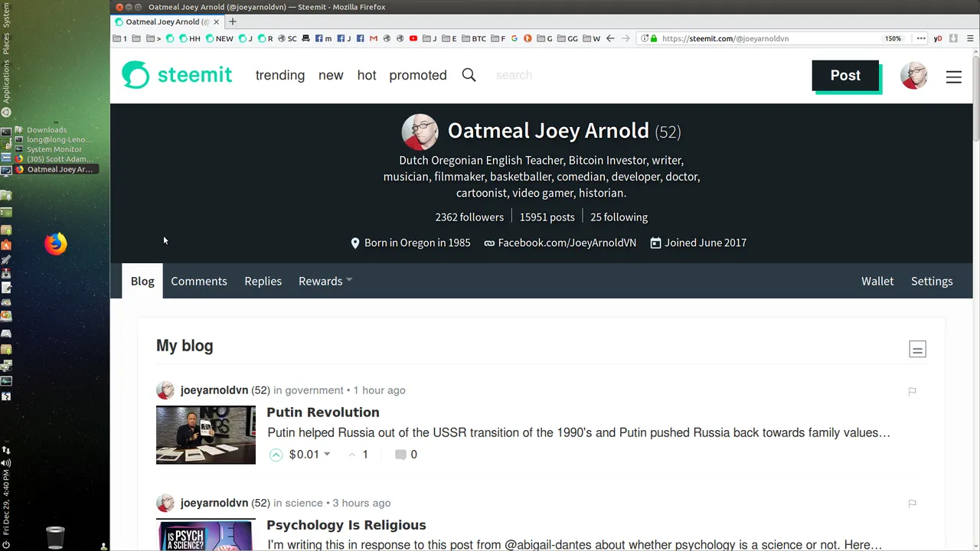
Task: Open the 'BTC' bookmark folder
Action: point(474,38)
